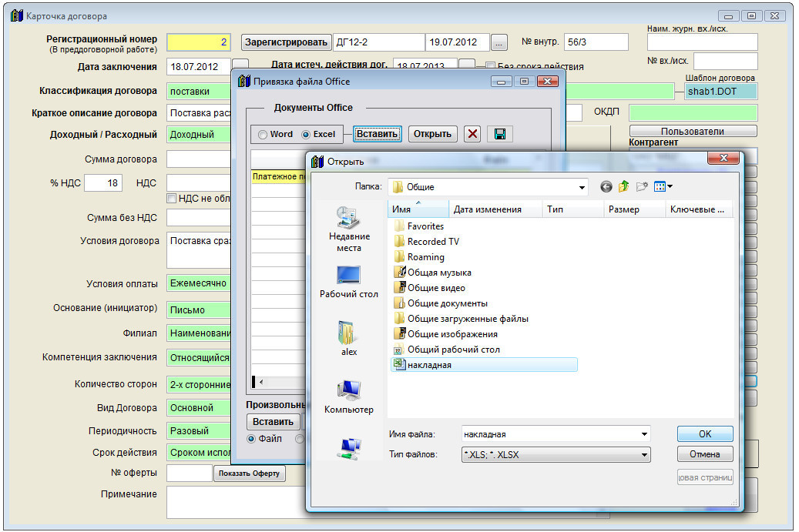This screenshot has width=799, height=532.
Task: Sort files by Дата изменения column header
Action: (x=487, y=209)
